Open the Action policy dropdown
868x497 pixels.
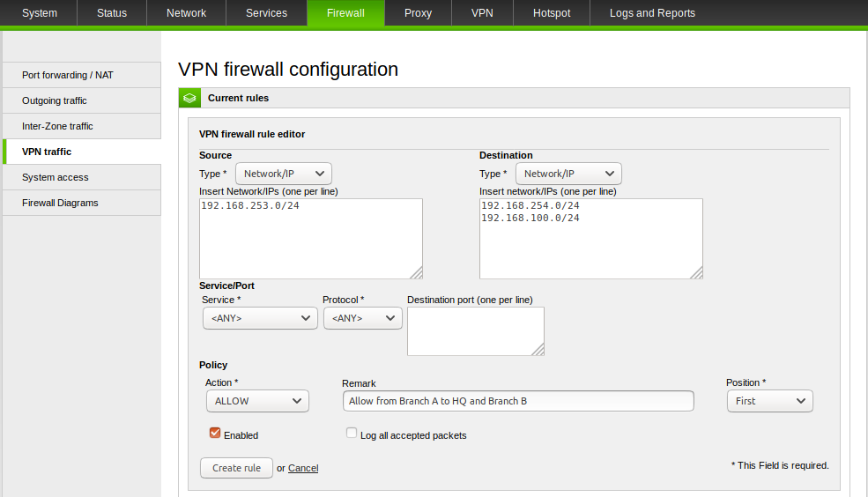[256, 401]
